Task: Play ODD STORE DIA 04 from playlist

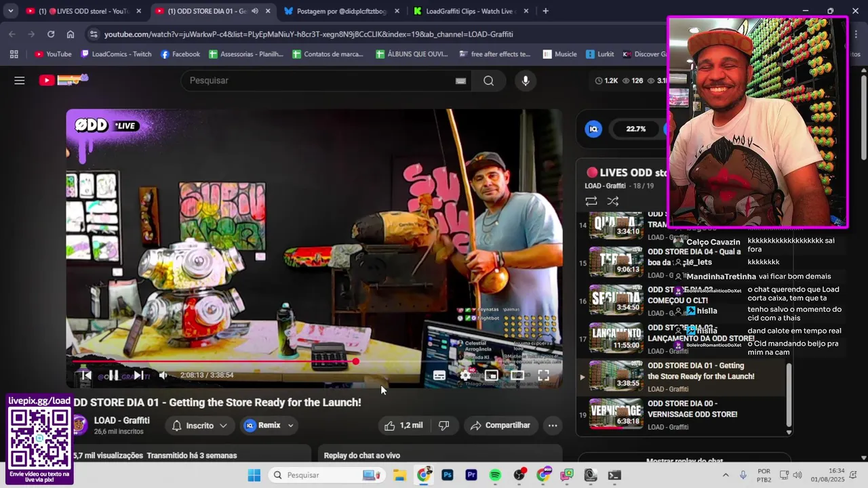Action: pos(683,262)
